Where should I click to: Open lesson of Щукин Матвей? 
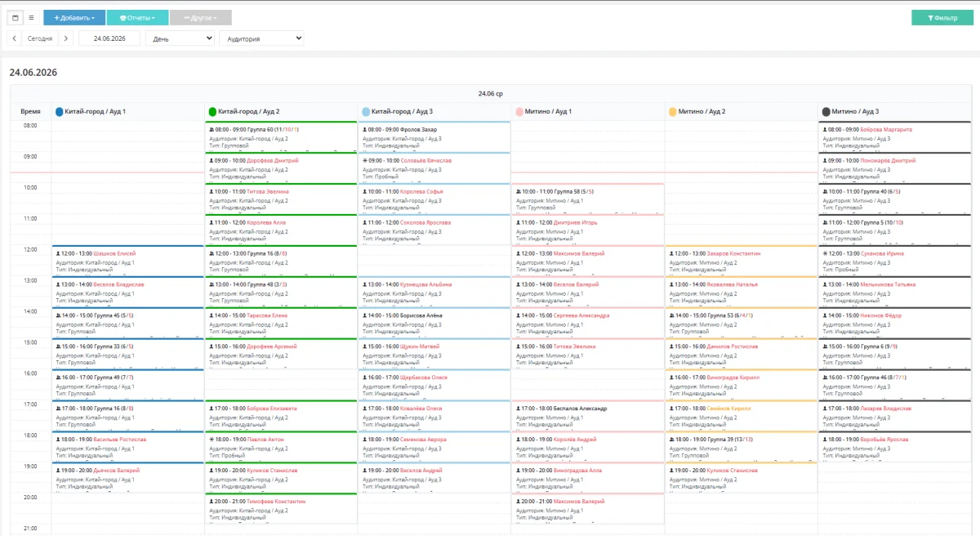click(x=434, y=354)
